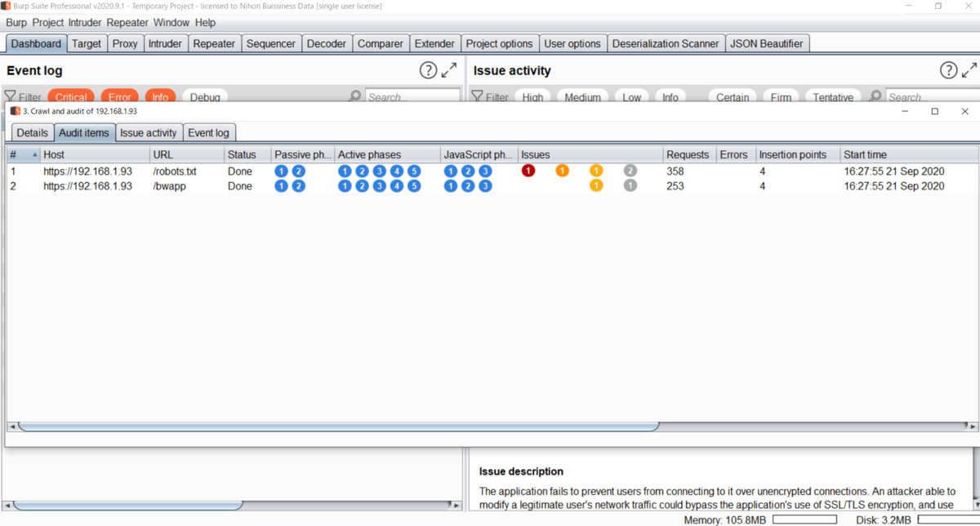Select JavaScript phase 3 badge for /robots.txt
Screen dimensions: 980x526
[x=485, y=171]
